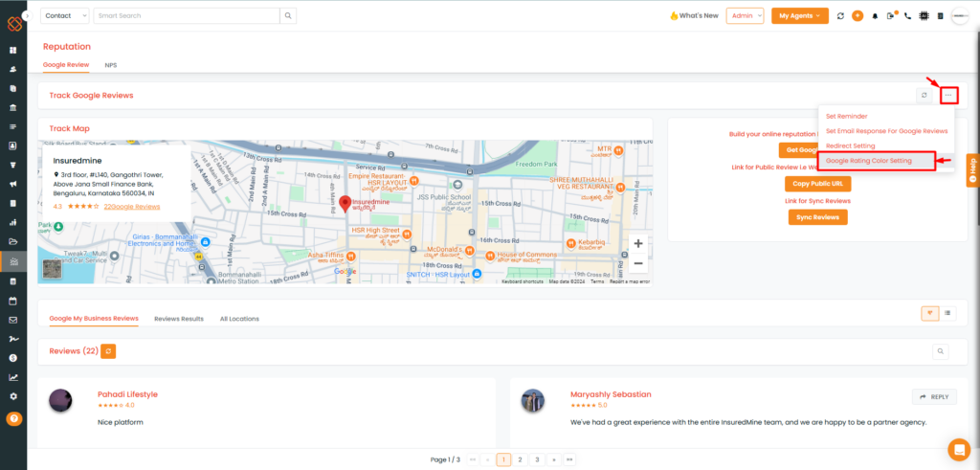
Task: Switch reviews to card view toggle
Action: (930, 313)
